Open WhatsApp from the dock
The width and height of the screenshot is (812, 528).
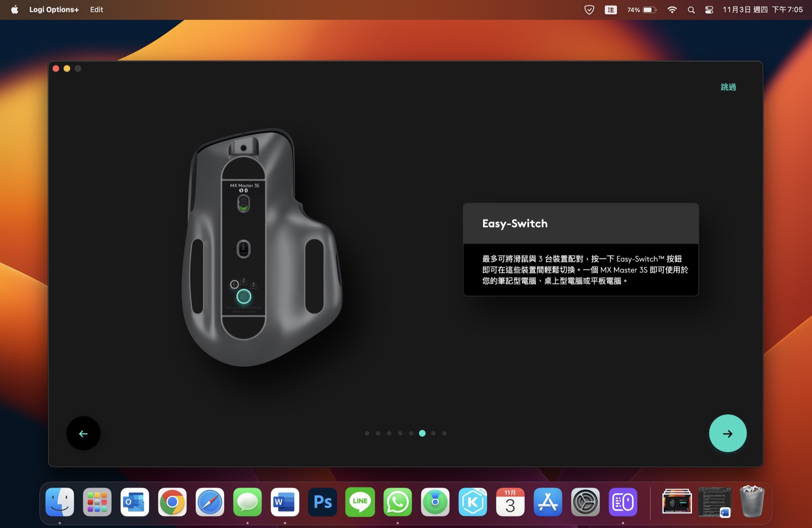[x=398, y=502]
